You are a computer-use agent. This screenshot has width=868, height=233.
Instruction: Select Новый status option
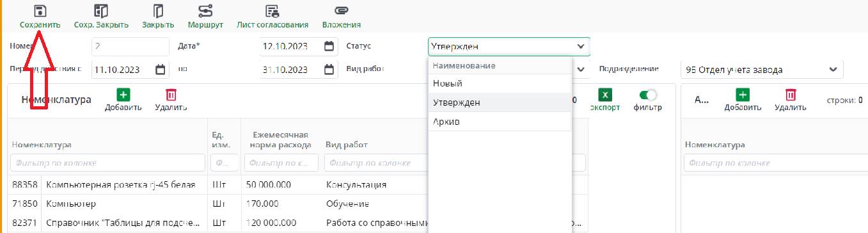(499, 83)
